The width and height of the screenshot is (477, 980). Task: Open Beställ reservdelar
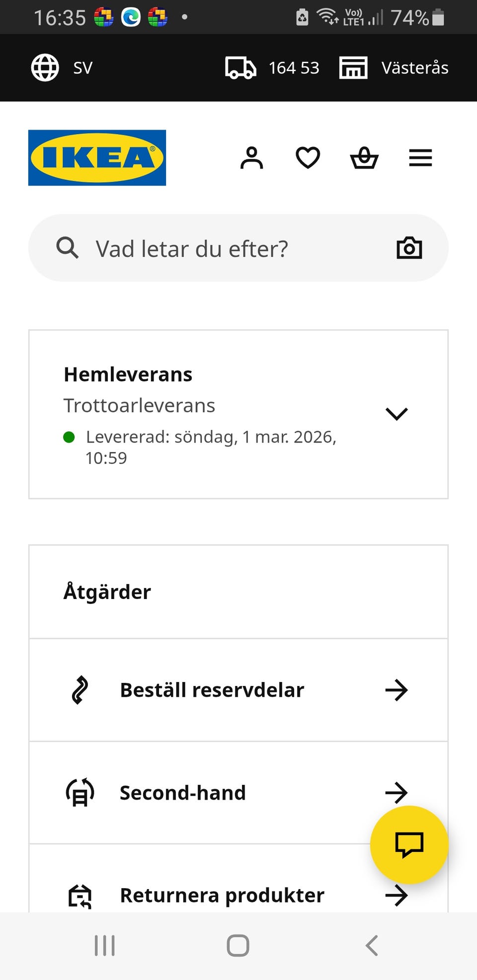(x=238, y=690)
